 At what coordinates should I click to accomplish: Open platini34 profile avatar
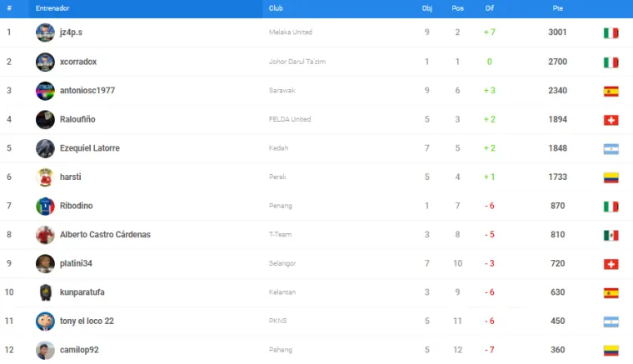(x=45, y=263)
